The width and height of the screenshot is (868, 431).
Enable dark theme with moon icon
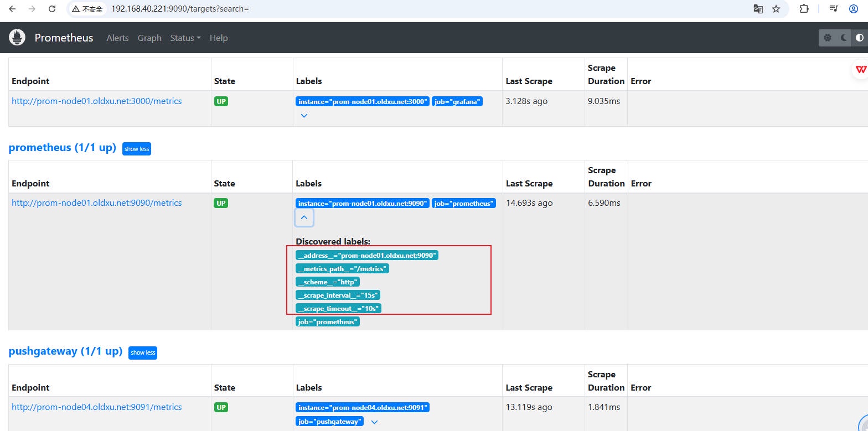pyautogui.click(x=843, y=38)
